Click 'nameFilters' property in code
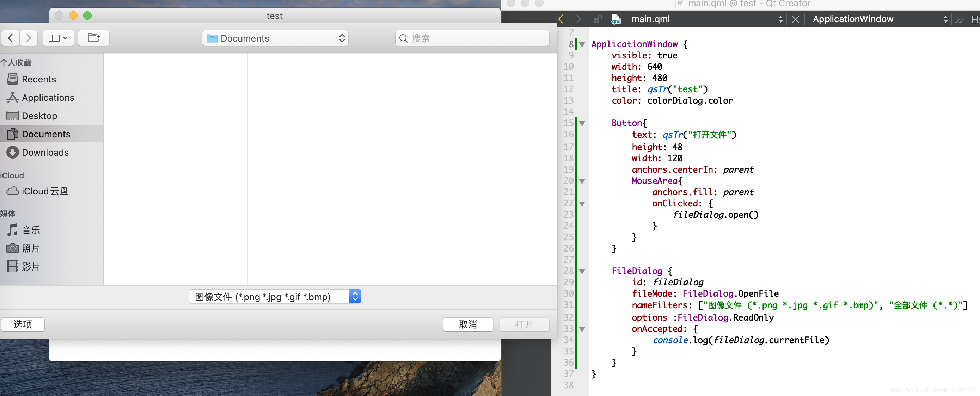980x396 pixels. click(659, 305)
